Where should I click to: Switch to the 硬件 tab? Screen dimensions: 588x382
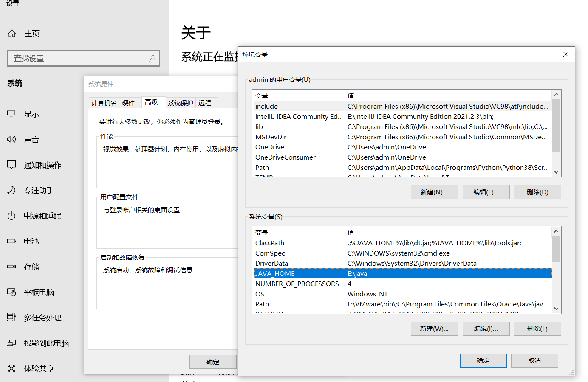pyautogui.click(x=128, y=103)
